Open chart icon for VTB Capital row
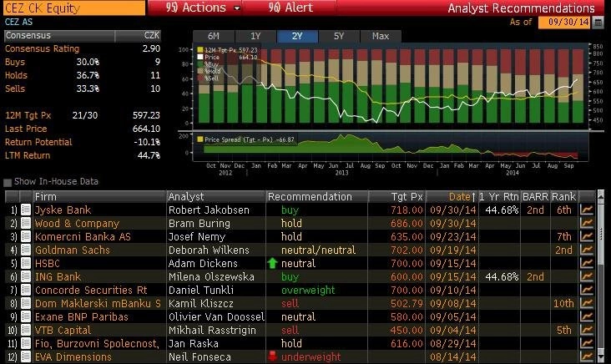Screen dimensions: 611x364 587,330
